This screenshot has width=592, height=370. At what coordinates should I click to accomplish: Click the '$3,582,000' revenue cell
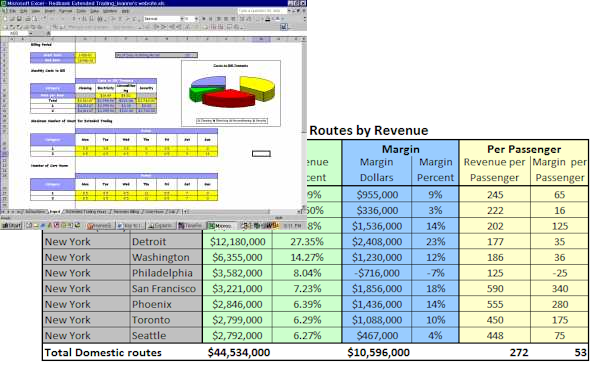point(237,273)
